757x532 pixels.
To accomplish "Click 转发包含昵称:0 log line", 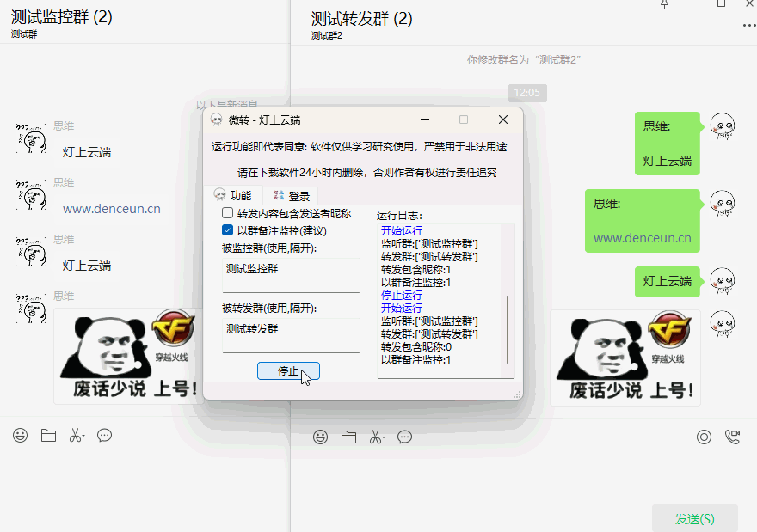I will 416,347.
